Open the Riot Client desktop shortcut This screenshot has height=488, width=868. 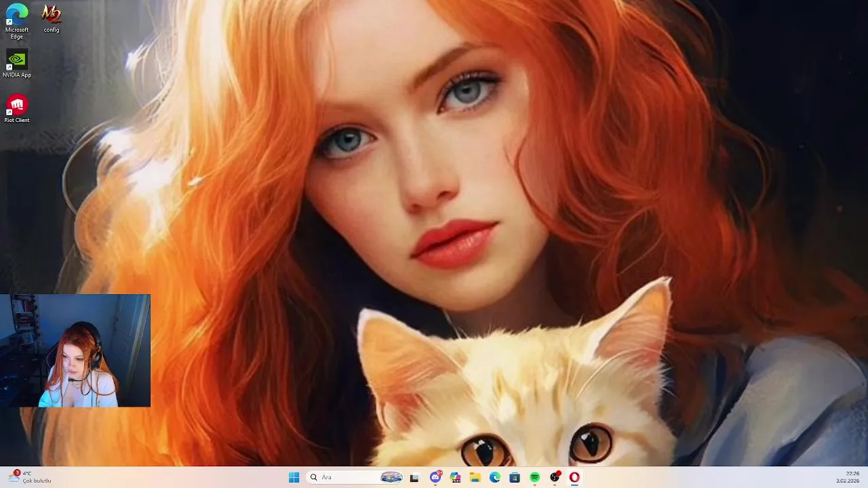click(x=17, y=108)
